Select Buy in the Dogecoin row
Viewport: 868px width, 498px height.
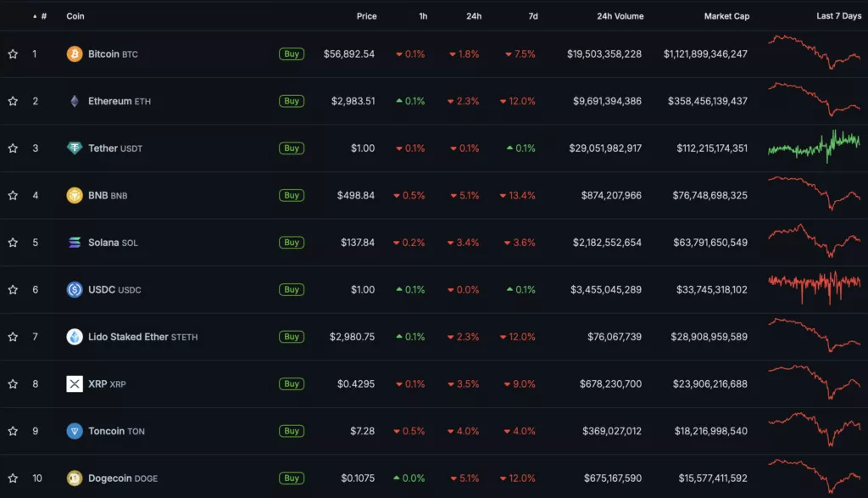click(292, 478)
